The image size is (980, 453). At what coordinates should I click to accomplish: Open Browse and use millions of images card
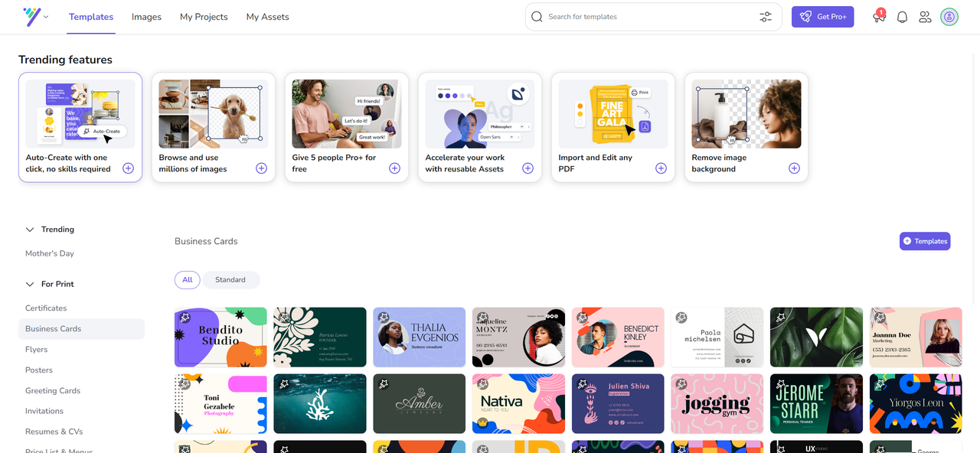pos(214,127)
